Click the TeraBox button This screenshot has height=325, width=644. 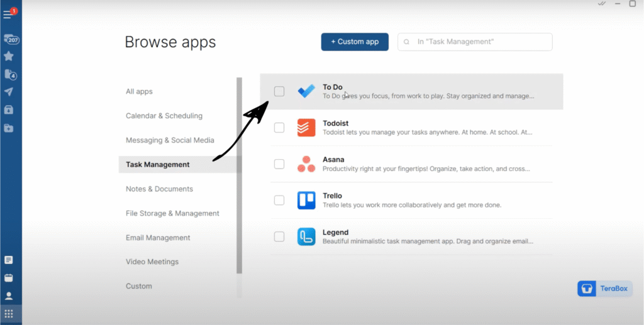[604, 289]
